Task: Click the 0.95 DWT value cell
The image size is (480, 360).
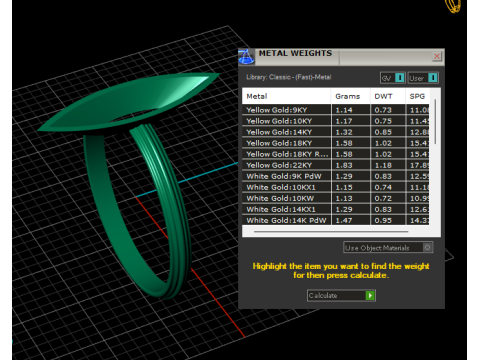Action: (388, 220)
